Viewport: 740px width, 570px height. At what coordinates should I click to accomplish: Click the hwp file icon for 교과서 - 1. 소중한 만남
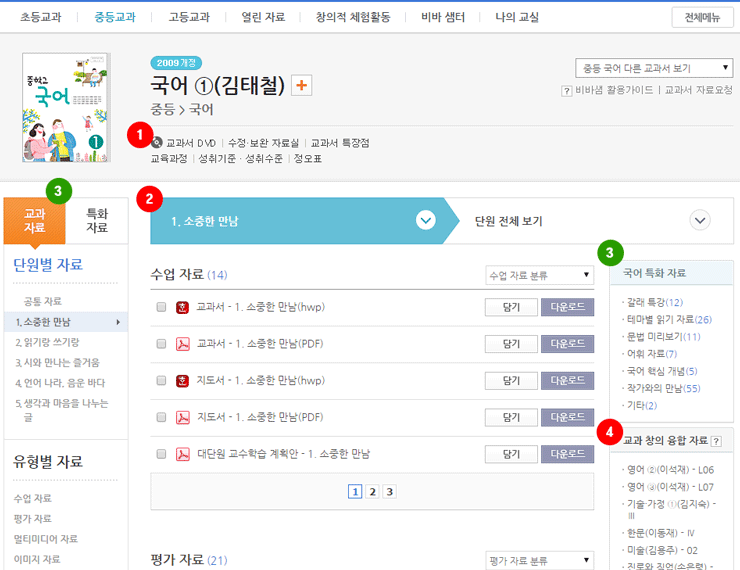183,307
